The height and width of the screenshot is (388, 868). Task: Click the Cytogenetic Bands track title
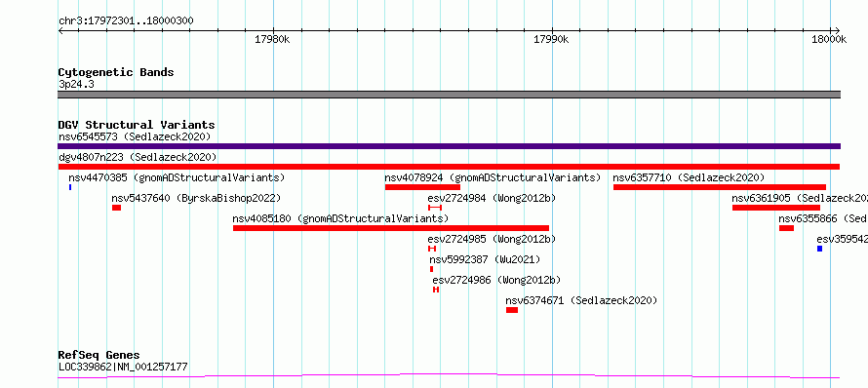[116, 72]
